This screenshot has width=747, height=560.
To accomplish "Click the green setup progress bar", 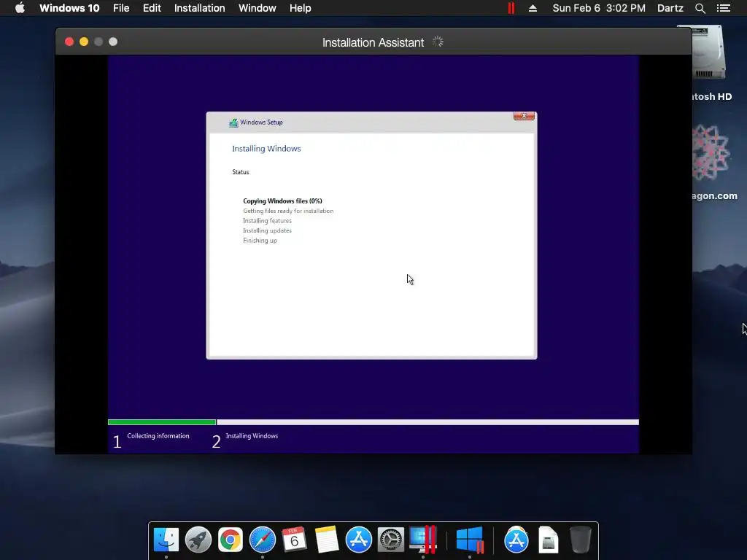I will [162, 422].
